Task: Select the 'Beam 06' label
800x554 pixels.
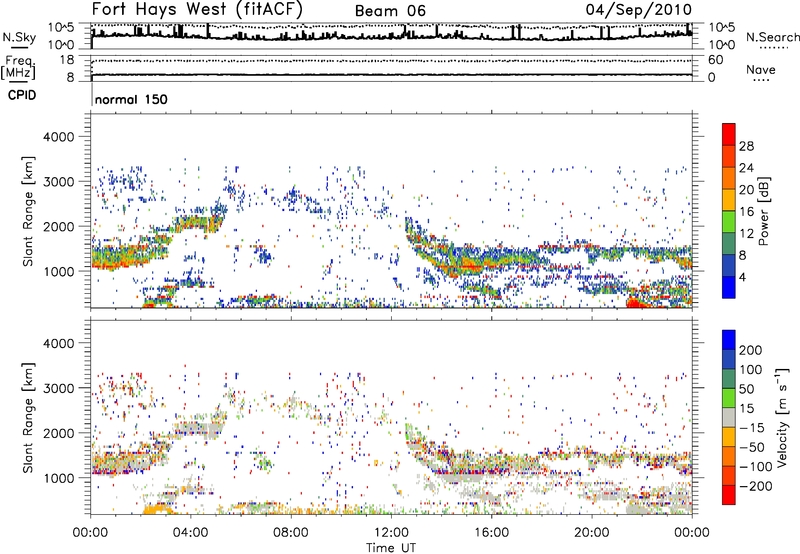Action: pyautogui.click(x=390, y=11)
